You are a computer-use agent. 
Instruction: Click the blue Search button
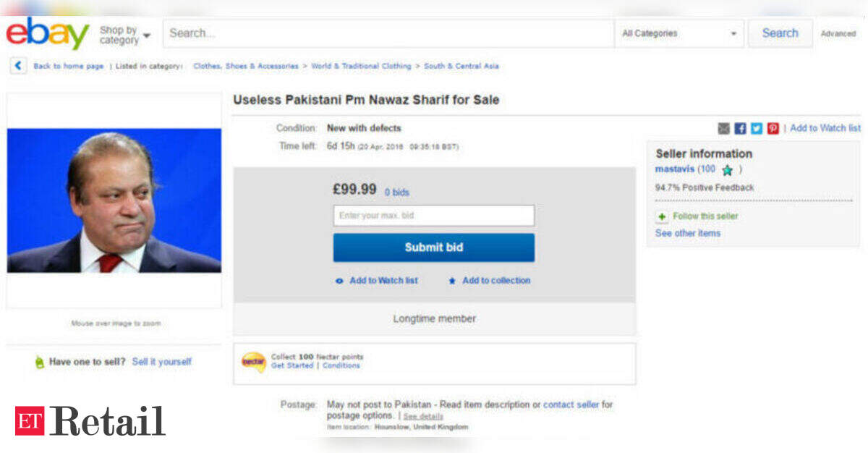coord(780,33)
